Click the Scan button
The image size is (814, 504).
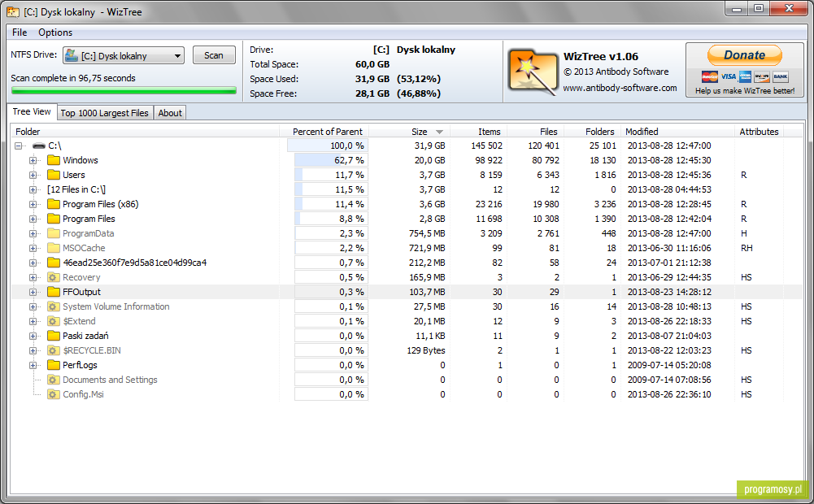pyautogui.click(x=214, y=55)
